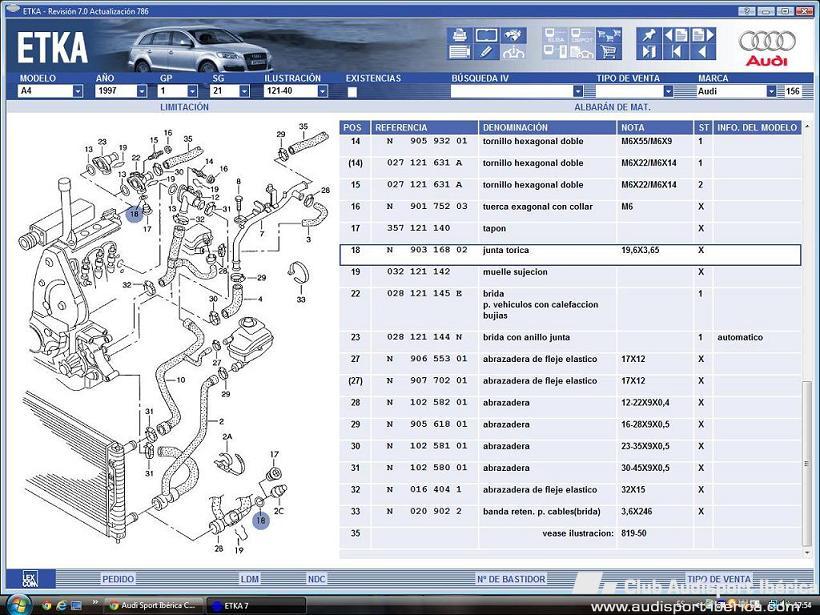Click the parts list scroll up arrow

806,127
